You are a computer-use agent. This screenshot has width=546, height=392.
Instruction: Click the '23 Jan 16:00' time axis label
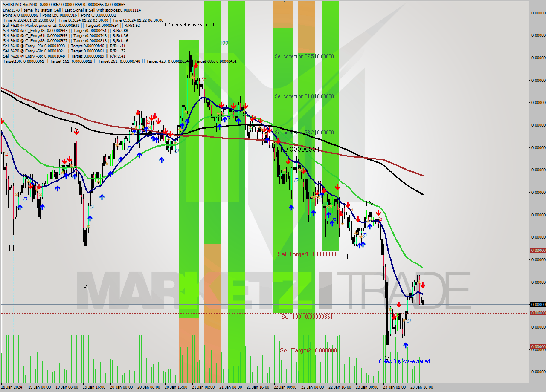pyautogui.click(x=421, y=387)
